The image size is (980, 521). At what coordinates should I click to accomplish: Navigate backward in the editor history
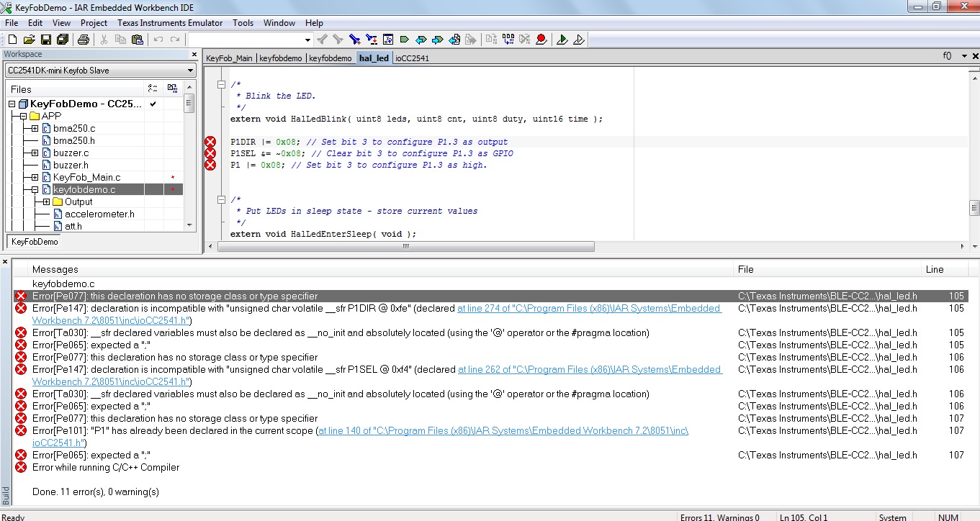pos(454,40)
